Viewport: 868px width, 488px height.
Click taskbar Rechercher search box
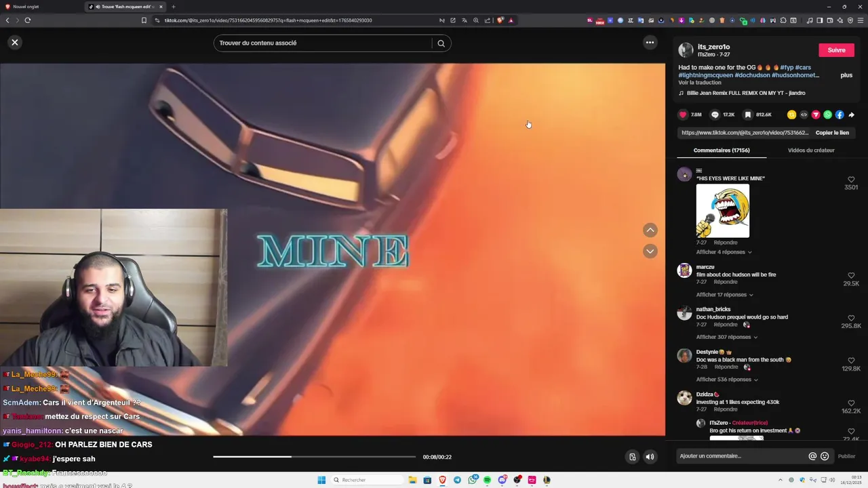(366, 480)
